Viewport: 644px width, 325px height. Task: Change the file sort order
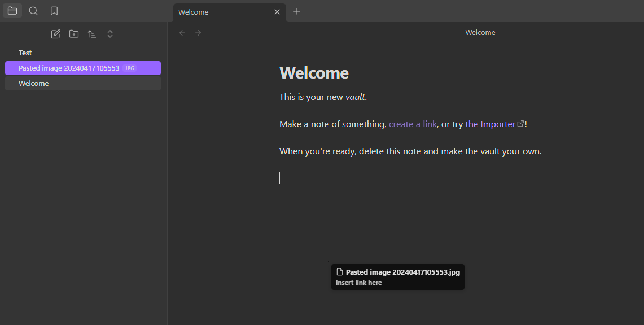92,34
